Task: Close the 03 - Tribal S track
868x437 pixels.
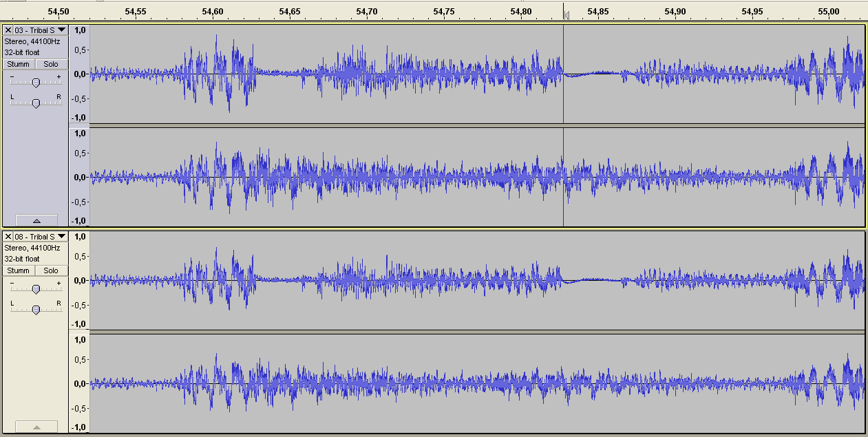Action: tap(8, 30)
